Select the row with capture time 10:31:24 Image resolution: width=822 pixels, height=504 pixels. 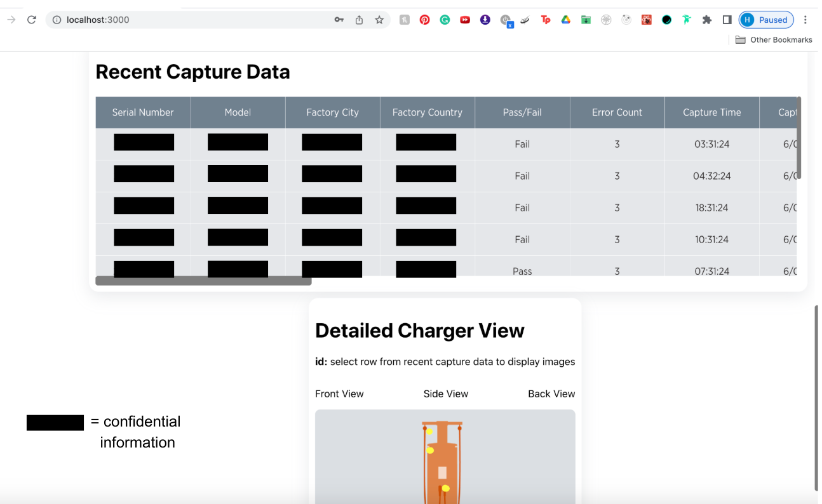(446, 239)
